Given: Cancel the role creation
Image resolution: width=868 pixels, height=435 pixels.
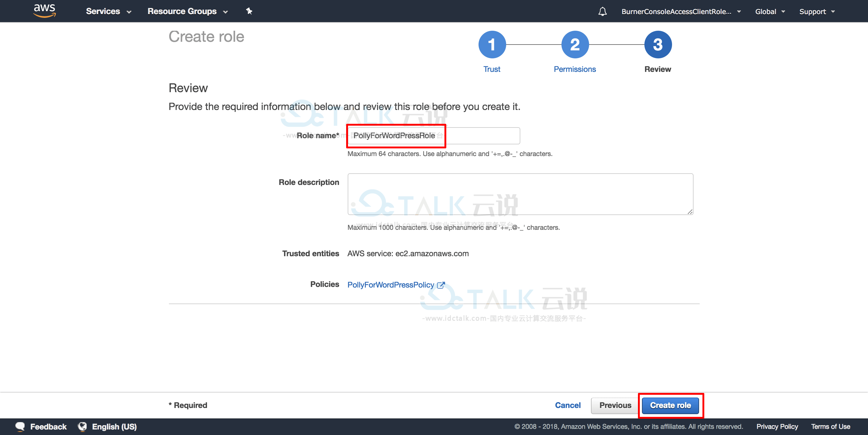Looking at the screenshot, I should 568,405.
